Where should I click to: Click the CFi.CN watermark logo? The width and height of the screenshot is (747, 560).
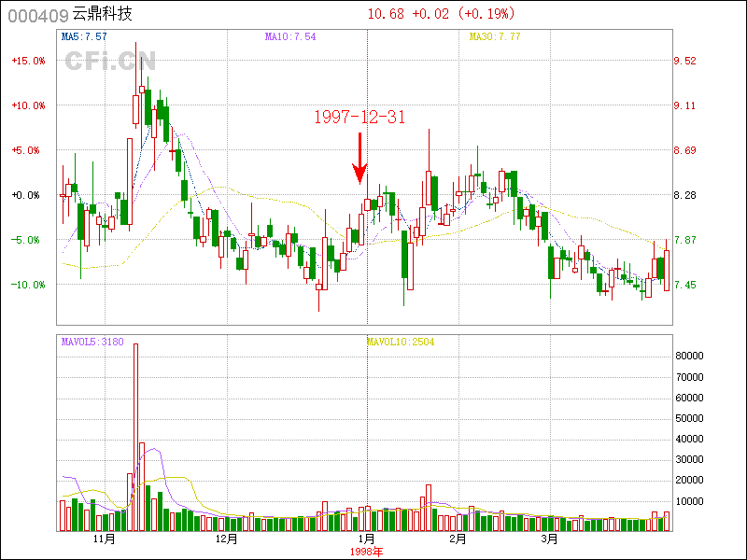coord(110,61)
